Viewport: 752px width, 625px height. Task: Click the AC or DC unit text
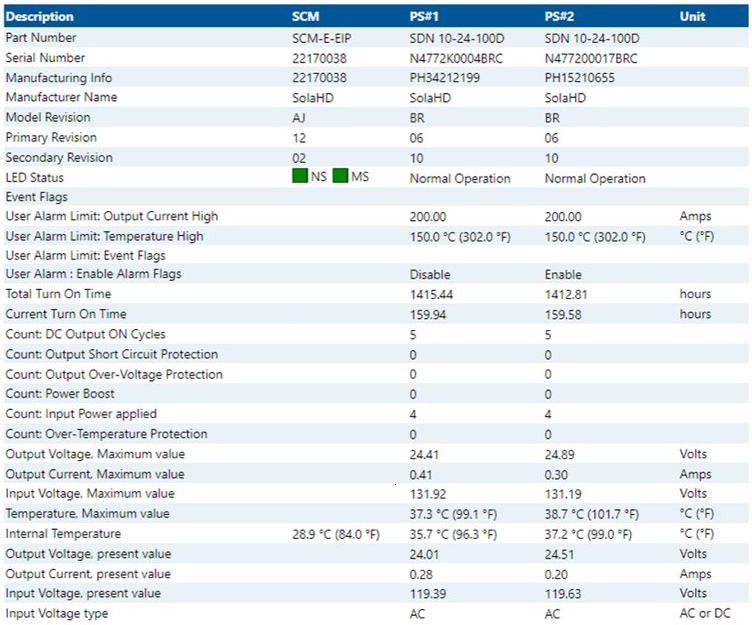click(x=705, y=613)
